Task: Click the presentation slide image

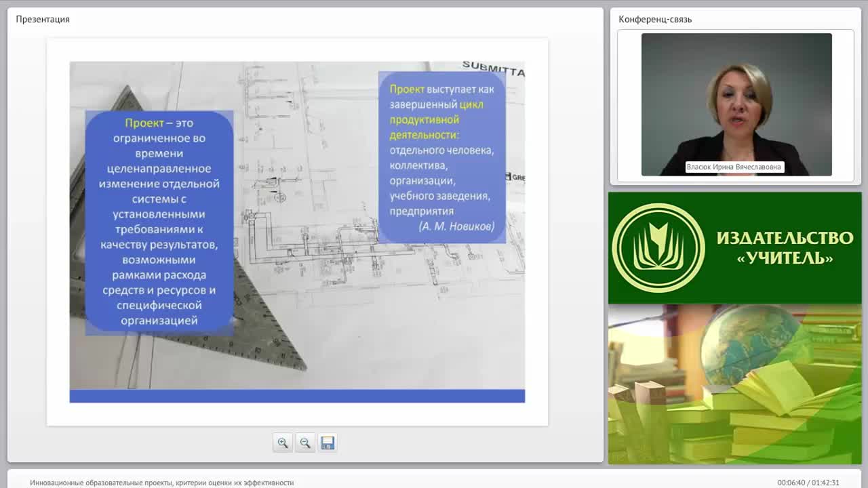Action: pyautogui.click(x=297, y=232)
